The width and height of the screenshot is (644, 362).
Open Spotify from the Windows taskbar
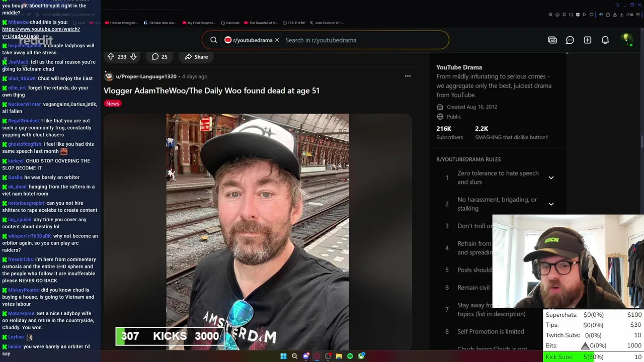click(x=350, y=356)
